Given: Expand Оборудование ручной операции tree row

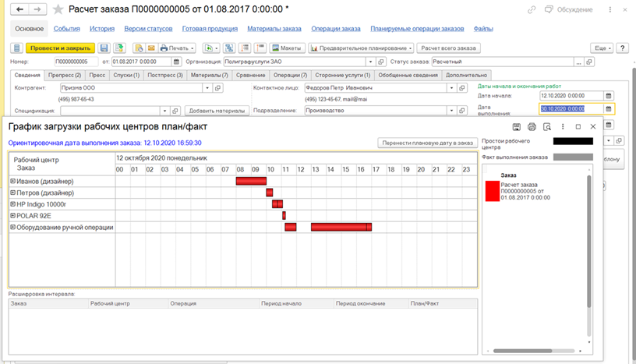Looking at the screenshot, I should [12, 228].
